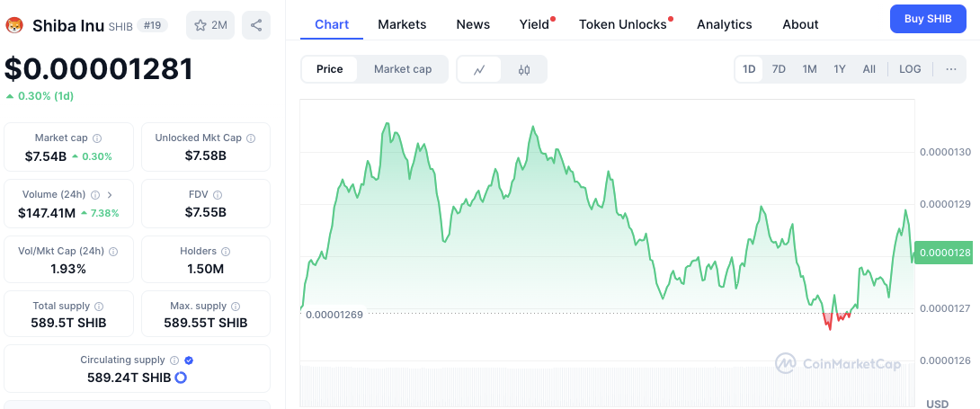This screenshot has width=980, height=409.
Task: Select the 7D time range
Action: pos(779,69)
